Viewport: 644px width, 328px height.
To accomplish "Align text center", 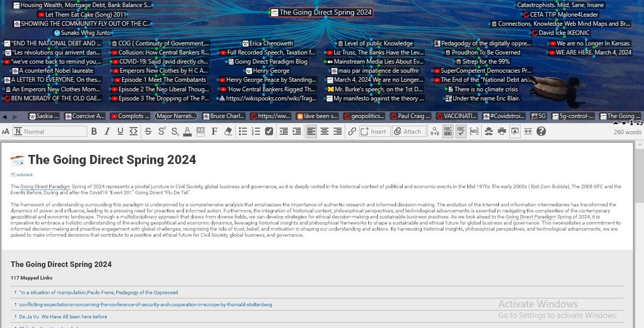I will coord(325,131).
